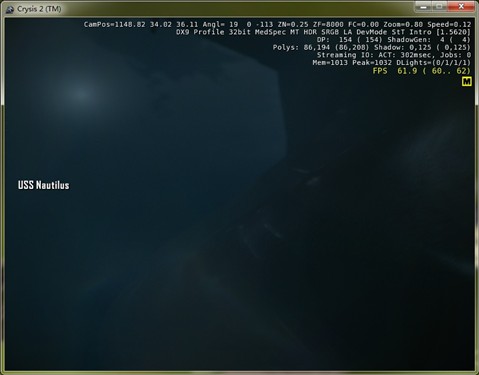Click the DP 154 ShadowGen line

pyautogui.click(x=394, y=40)
